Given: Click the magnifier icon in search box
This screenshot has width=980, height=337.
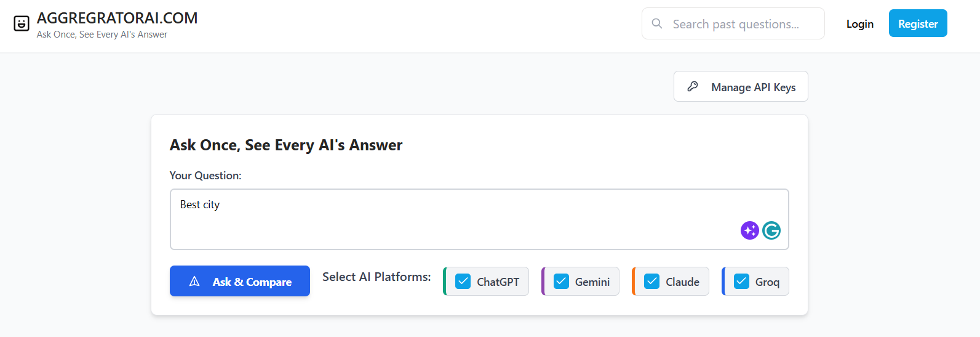Looking at the screenshot, I should click(657, 23).
